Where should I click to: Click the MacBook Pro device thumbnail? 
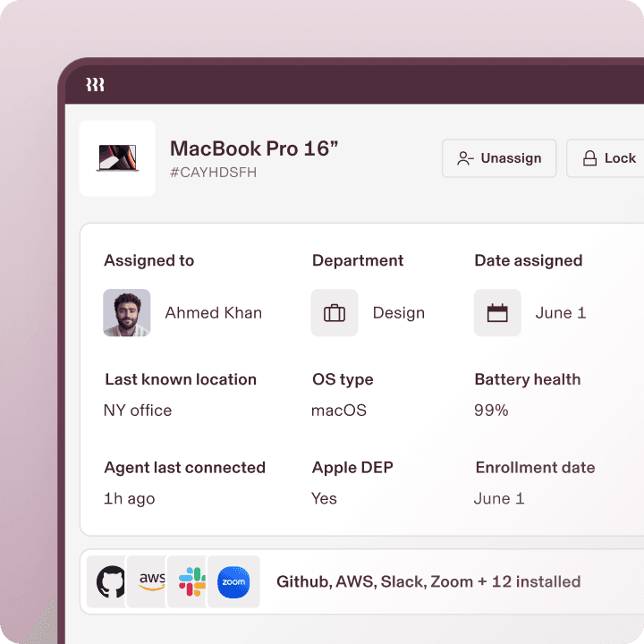pyautogui.click(x=117, y=158)
